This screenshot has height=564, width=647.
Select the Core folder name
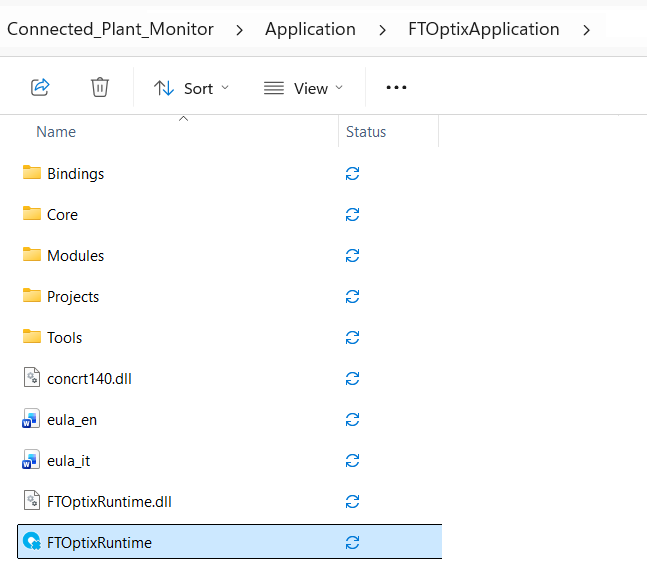tap(62, 215)
